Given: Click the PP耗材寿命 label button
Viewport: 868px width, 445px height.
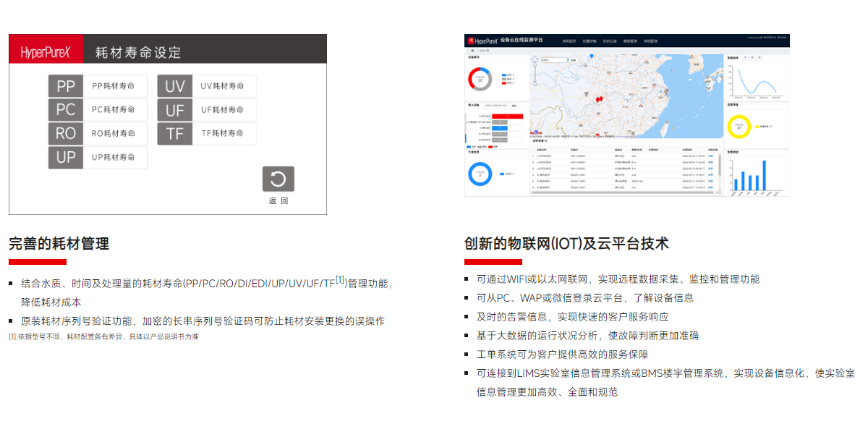Looking at the screenshot, I should pos(114,86).
